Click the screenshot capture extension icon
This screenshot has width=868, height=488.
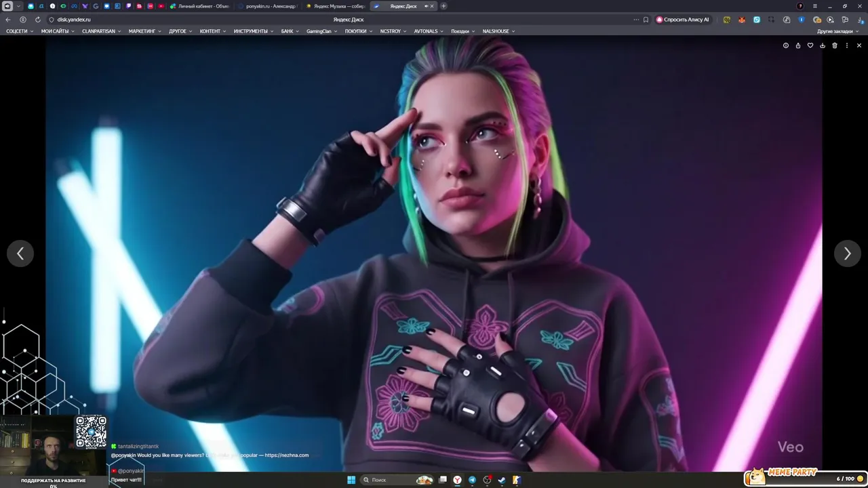(771, 20)
